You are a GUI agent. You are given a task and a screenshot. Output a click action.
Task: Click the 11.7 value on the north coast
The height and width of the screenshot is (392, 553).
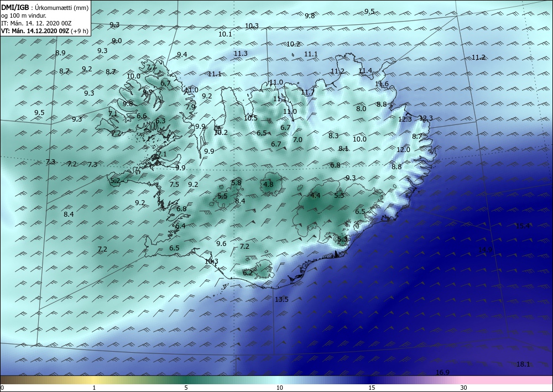click(307, 92)
